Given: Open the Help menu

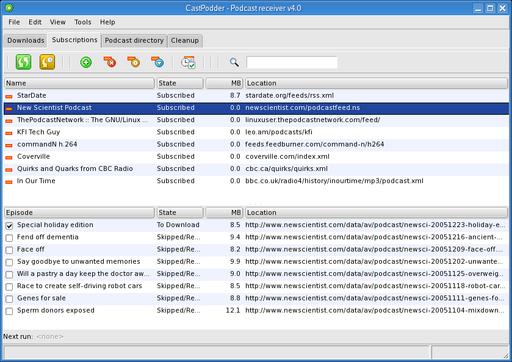Looking at the screenshot, I should click(x=107, y=22).
